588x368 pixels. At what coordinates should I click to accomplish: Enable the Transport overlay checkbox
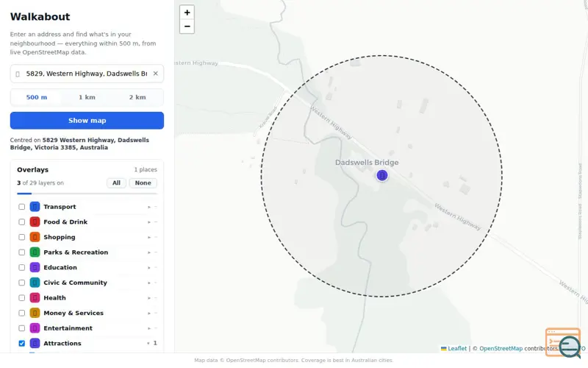(x=22, y=207)
